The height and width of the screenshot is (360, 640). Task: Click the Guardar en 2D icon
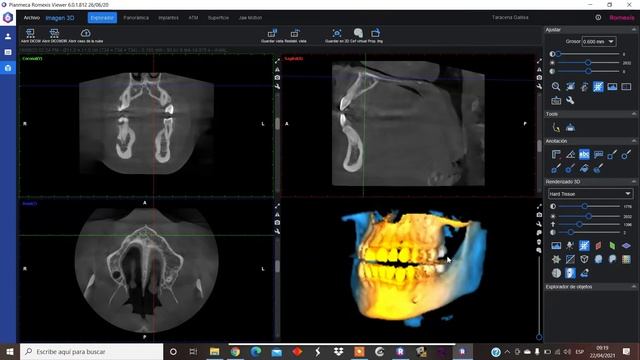(337, 33)
